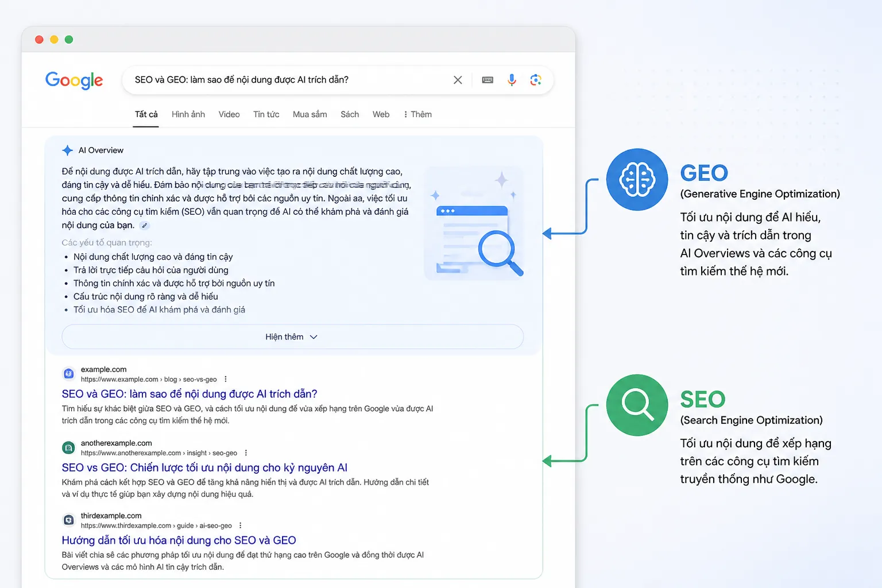Open the three-dot menu for example.com result

point(226,380)
